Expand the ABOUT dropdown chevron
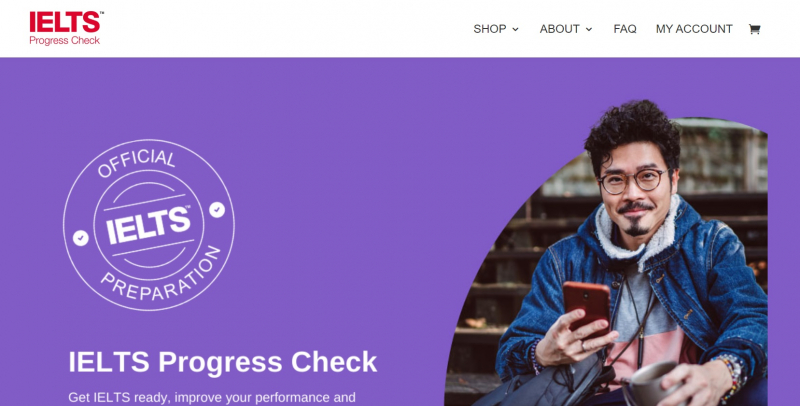 [x=589, y=30]
